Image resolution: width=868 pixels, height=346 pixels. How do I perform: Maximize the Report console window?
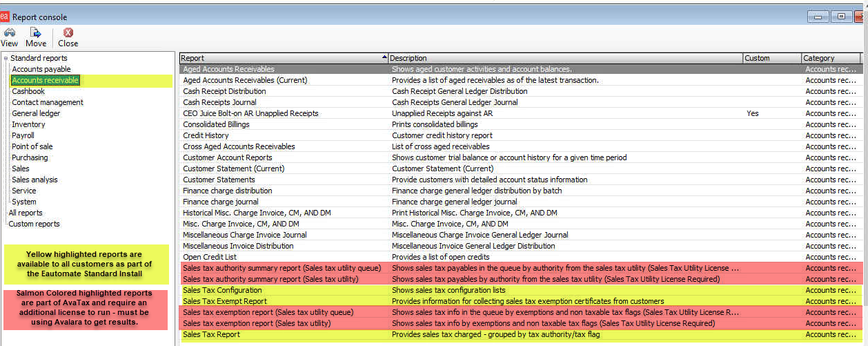pyautogui.click(x=840, y=17)
